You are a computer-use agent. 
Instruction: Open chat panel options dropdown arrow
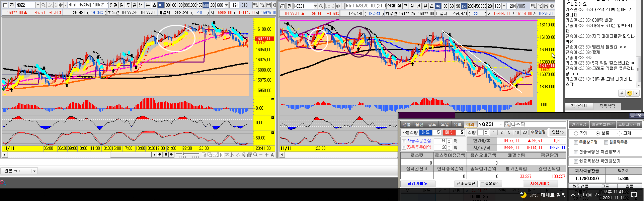tap(637, 93)
